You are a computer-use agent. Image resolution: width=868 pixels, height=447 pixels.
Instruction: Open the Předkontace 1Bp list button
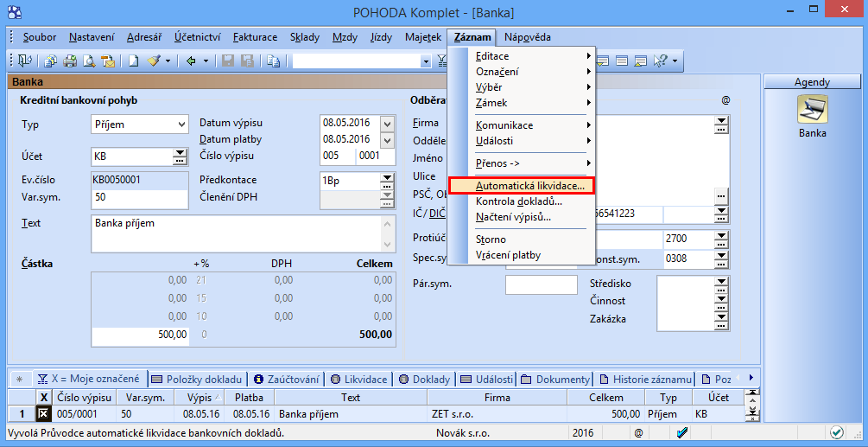click(x=388, y=181)
